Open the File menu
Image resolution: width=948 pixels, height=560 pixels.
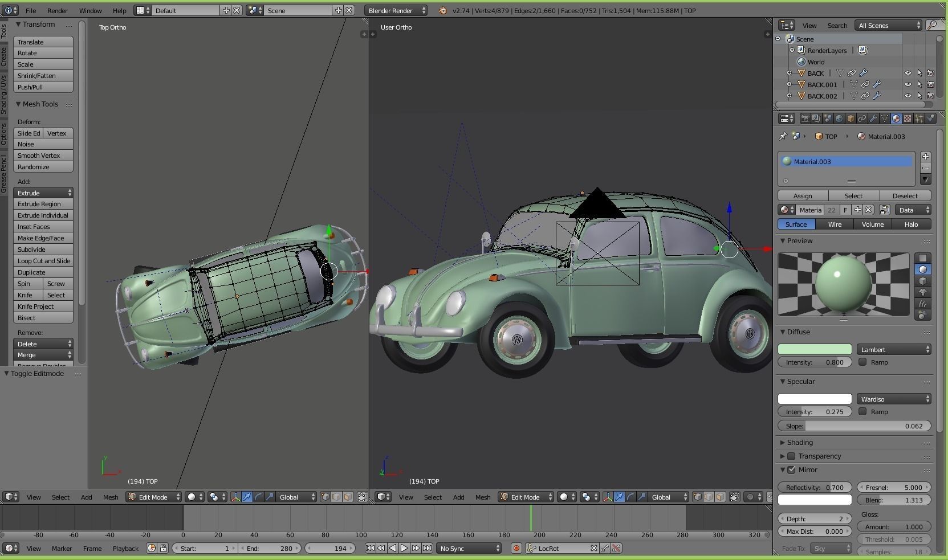(31, 10)
